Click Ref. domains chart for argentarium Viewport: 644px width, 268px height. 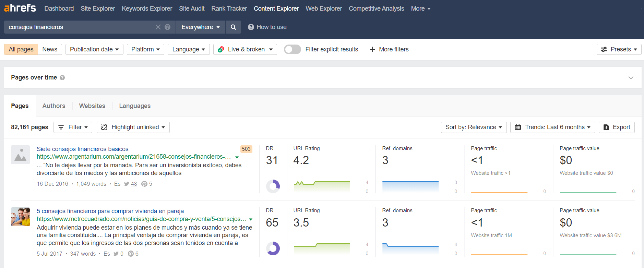click(410, 186)
